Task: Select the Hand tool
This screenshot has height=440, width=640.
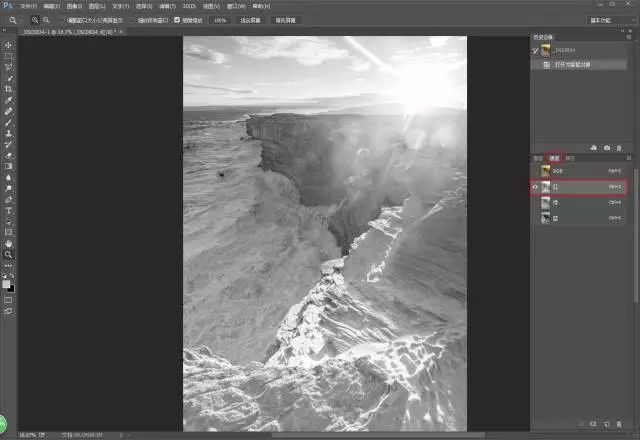Action: [9, 243]
